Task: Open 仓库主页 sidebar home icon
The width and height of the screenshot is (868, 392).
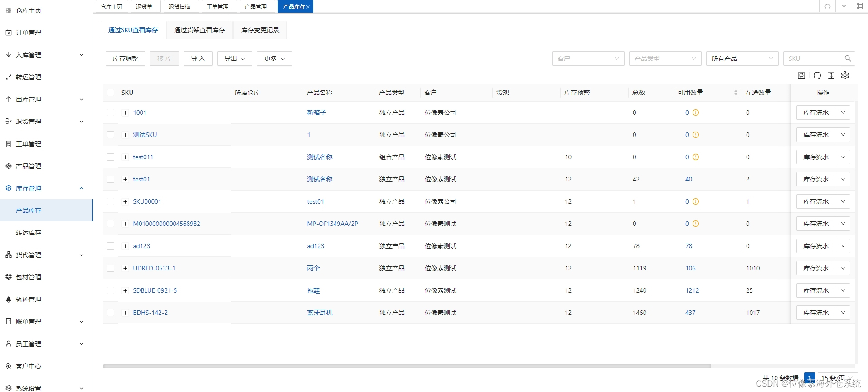Action: pyautogui.click(x=9, y=10)
